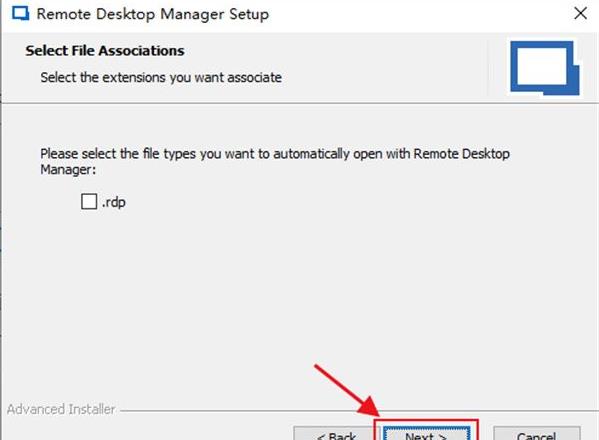Click the "Remote Desktop Manager Setup" window title
The width and height of the screenshot is (599, 440).
(153, 14)
